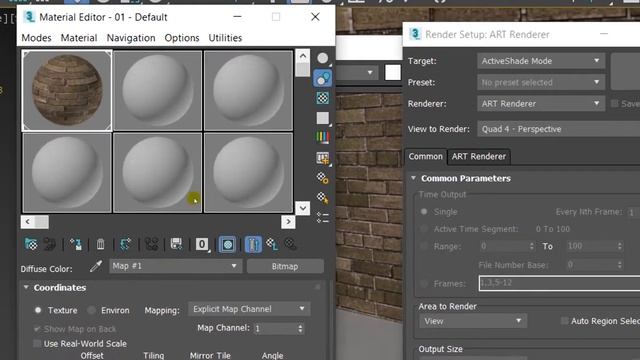Open the Target ActiveShade Mode dropdown
This screenshot has width=640, height=360.
click(541, 61)
